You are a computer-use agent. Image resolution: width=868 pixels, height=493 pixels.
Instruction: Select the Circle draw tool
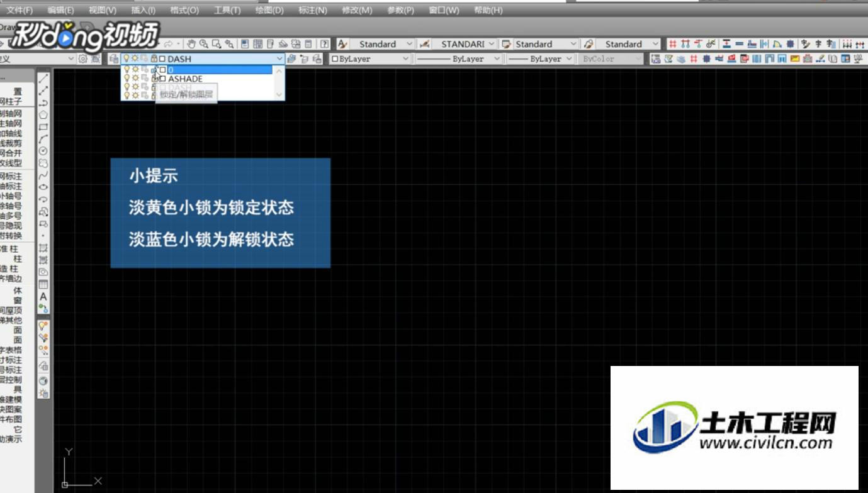point(43,151)
